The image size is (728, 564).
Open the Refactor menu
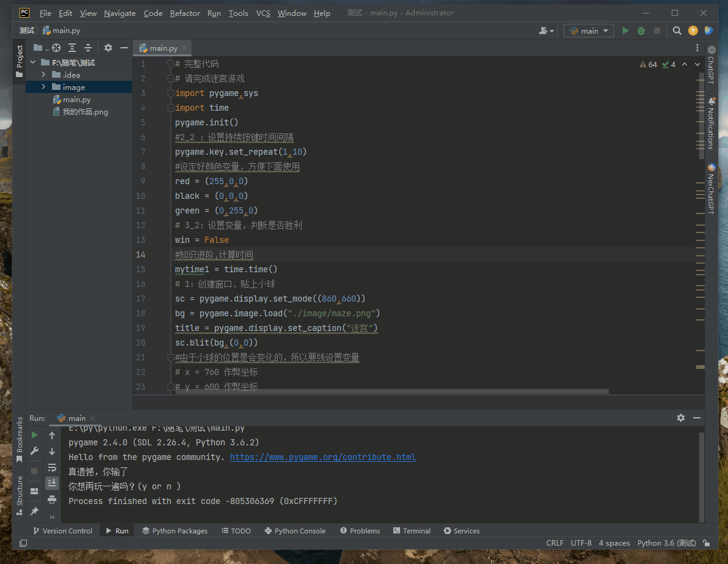coord(185,13)
